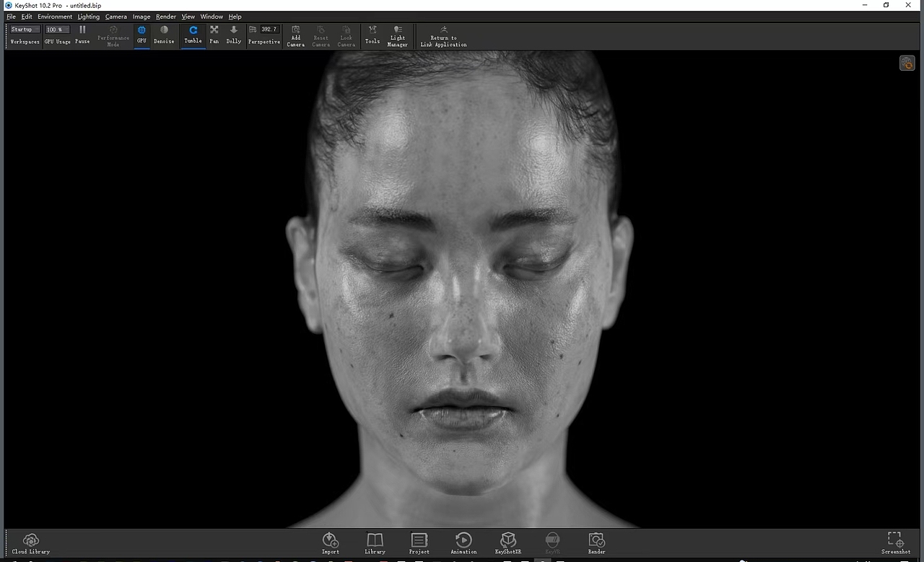Open the Light Manager

tap(397, 35)
